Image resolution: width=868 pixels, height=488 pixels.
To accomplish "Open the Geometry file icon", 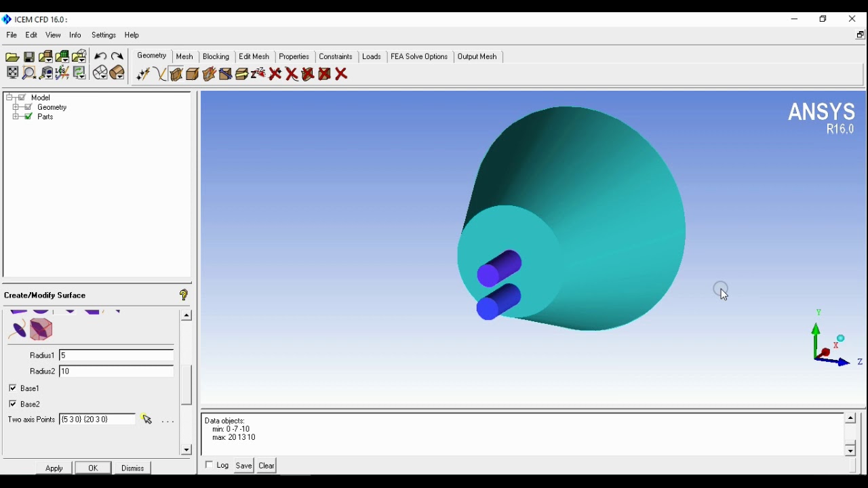I will (x=45, y=57).
